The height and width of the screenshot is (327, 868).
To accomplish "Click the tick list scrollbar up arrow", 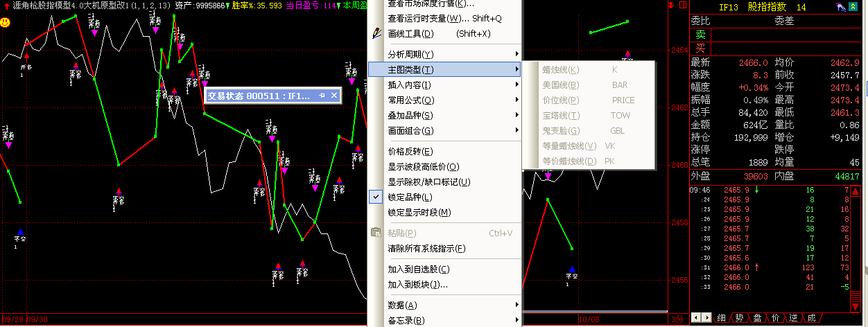I will coord(854,190).
